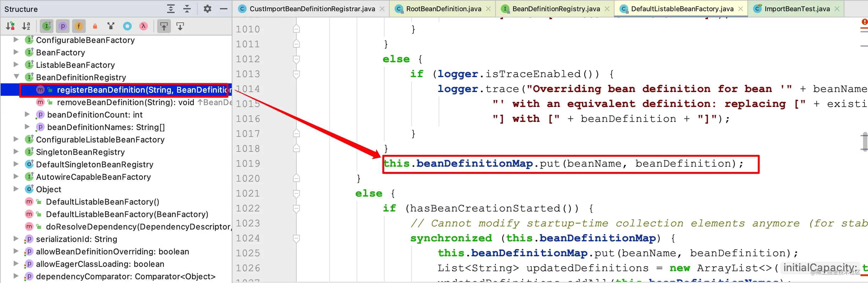868x283 pixels.
Task: Toggle Show Inherited members
Action: [47, 26]
